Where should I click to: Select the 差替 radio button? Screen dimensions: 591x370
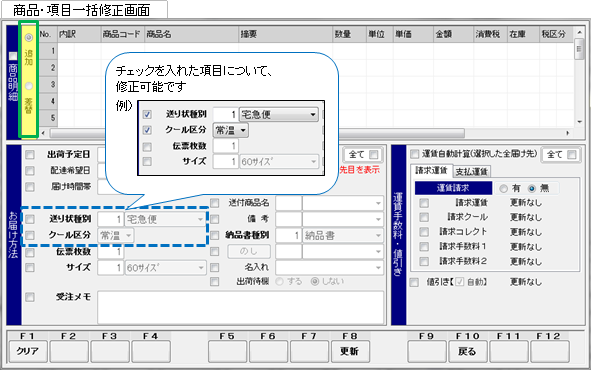[x=29, y=86]
